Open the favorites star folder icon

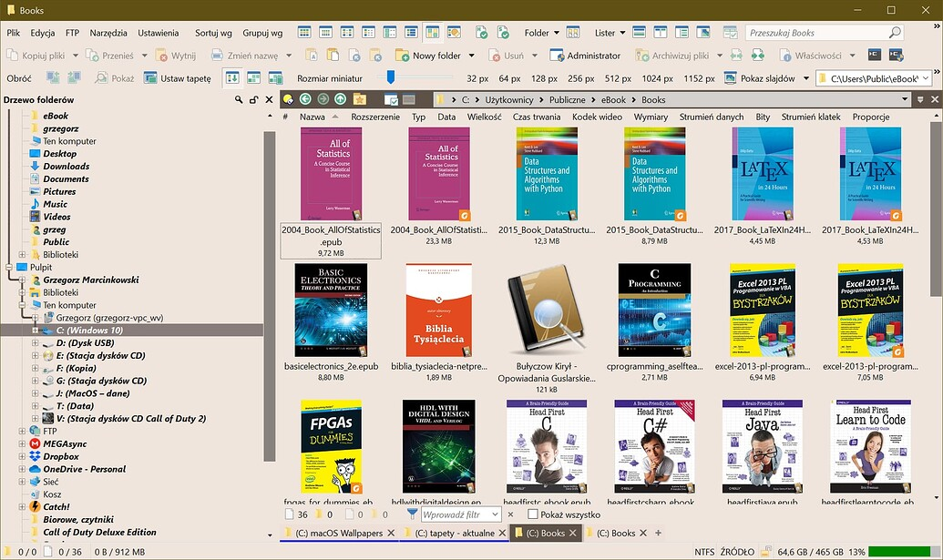pyautogui.click(x=360, y=99)
